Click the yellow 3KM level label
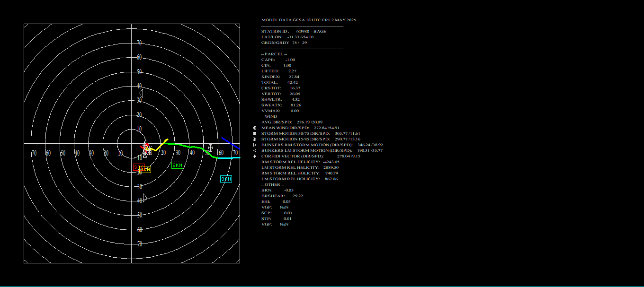This screenshot has width=644, height=287. (145, 169)
